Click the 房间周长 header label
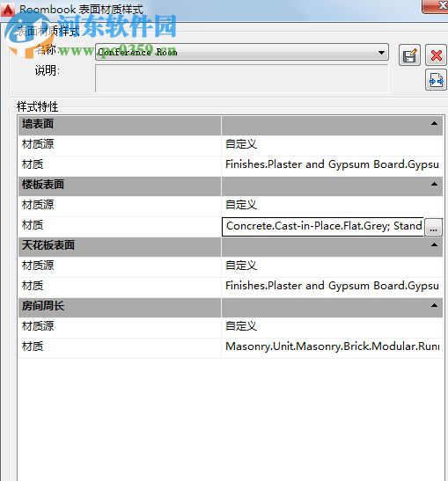 point(43,306)
